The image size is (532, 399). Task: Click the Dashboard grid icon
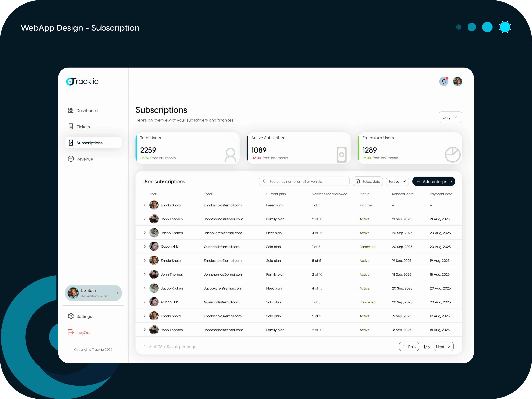click(71, 110)
